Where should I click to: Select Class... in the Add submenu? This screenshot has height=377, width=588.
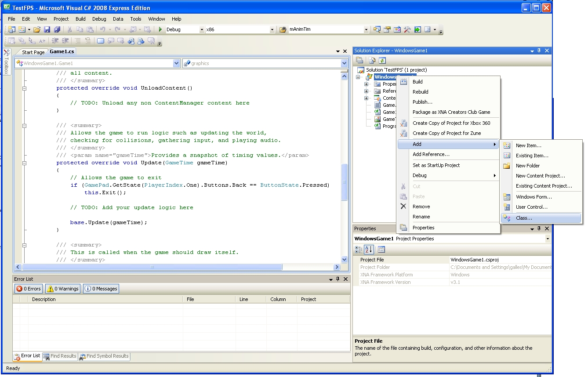pos(541,218)
